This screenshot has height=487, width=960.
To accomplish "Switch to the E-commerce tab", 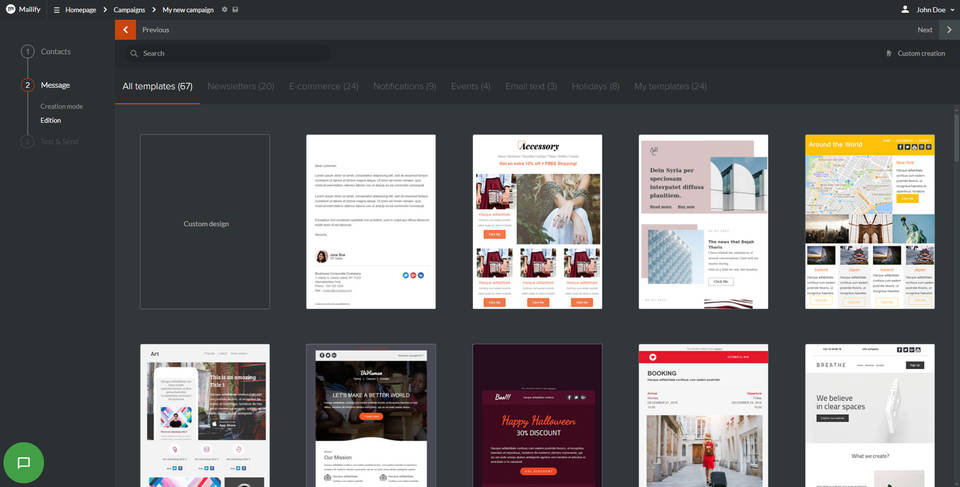I will click(x=323, y=86).
